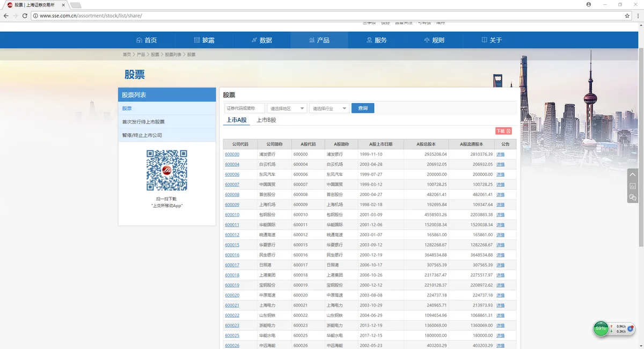Select 暂停/终止上市公司 in sidebar
The image size is (644, 349).
pos(167,135)
